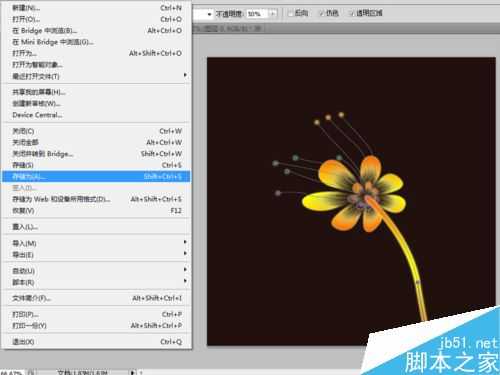Choose Revert menu item with F12 shortcut

click(x=97, y=210)
